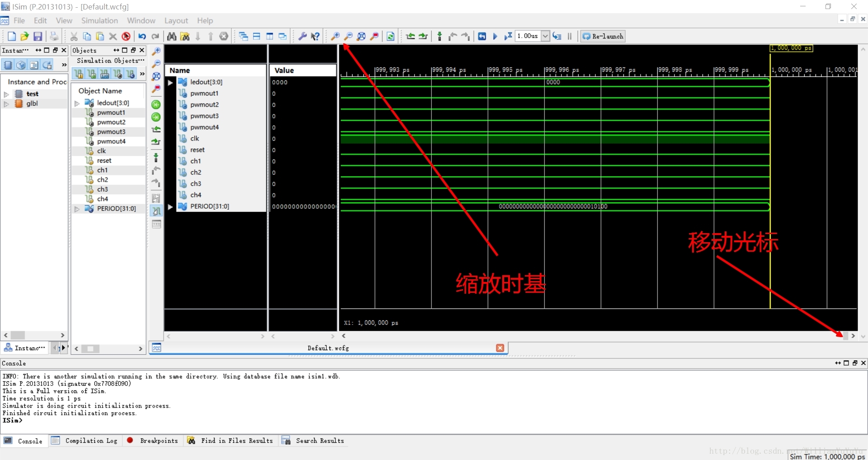
Task: Click Go to Latest Time green circle icon
Action: (x=156, y=117)
